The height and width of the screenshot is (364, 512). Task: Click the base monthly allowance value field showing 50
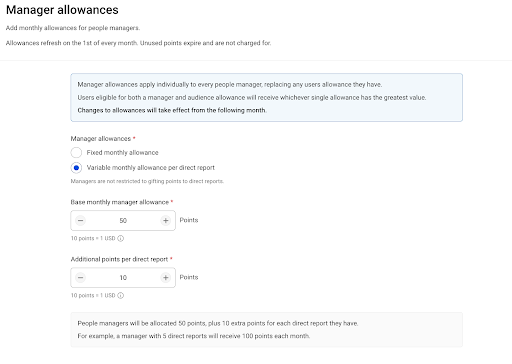pos(123,220)
